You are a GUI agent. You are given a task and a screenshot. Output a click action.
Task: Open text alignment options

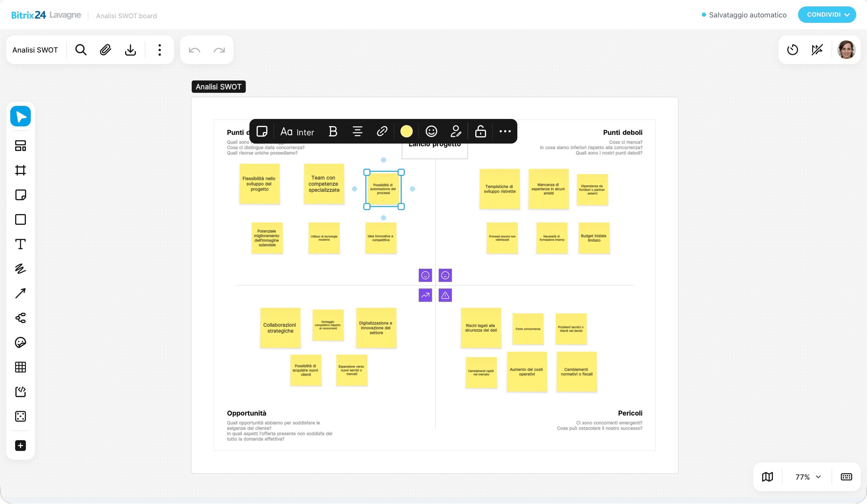click(357, 131)
